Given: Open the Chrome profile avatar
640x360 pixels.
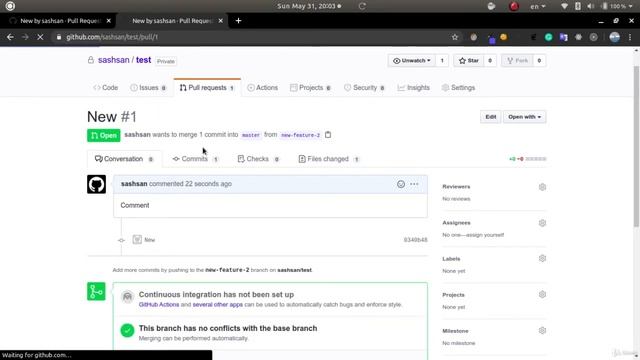Looking at the screenshot, I should point(614,37).
